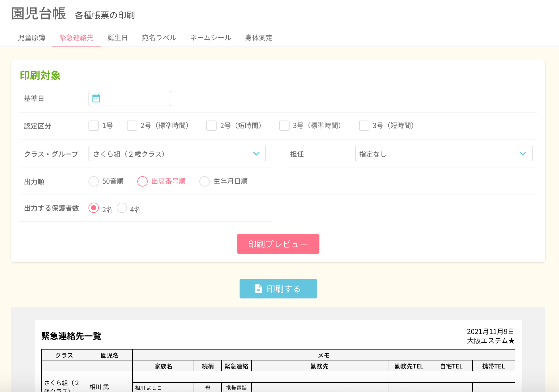Screen dimensions: 559x392
Task: Click into the 基準日 date input field
Action: (130, 98)
